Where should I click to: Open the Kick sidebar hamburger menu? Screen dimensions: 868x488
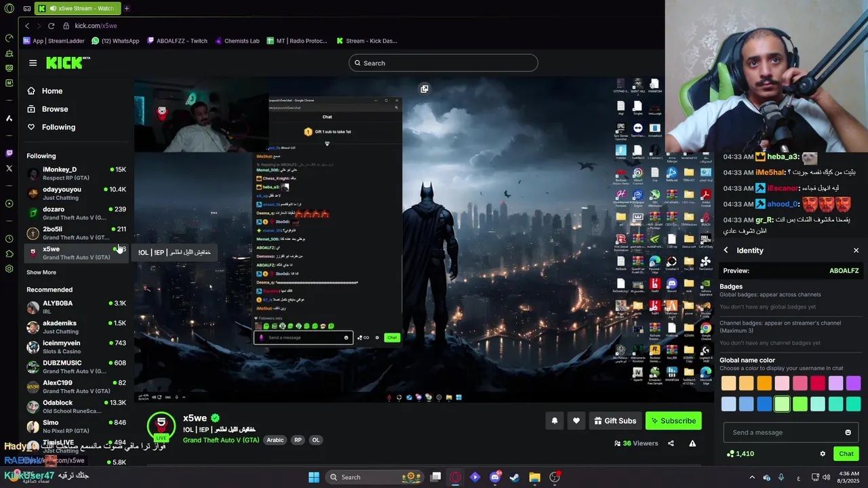pos(33,63)
